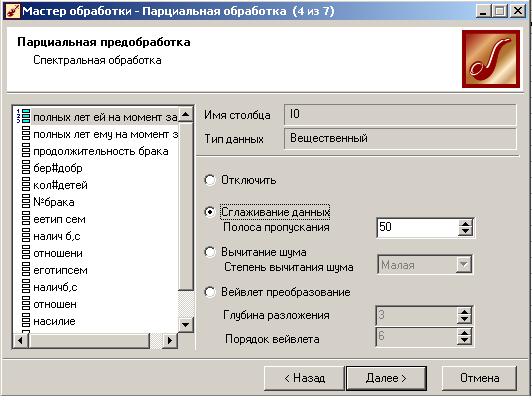532x396 pixels.
Task: Click the column icon beside 'налич б,с'
Action: point(26,235)
